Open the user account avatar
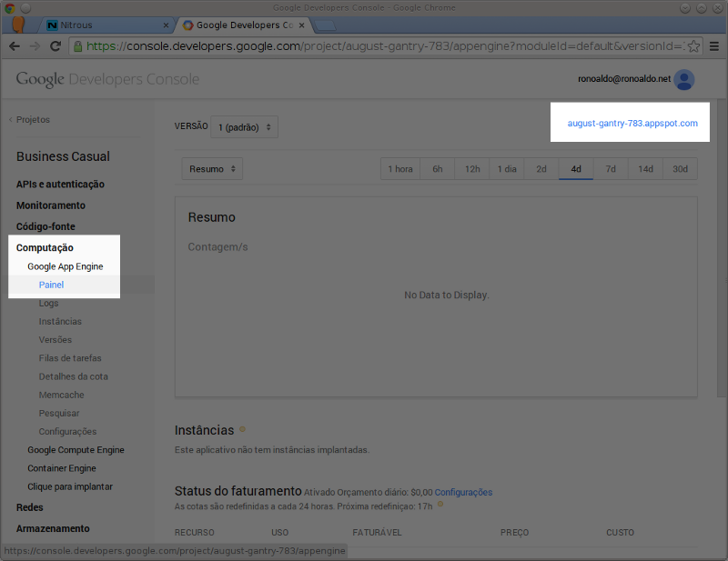 pos(684,79)
